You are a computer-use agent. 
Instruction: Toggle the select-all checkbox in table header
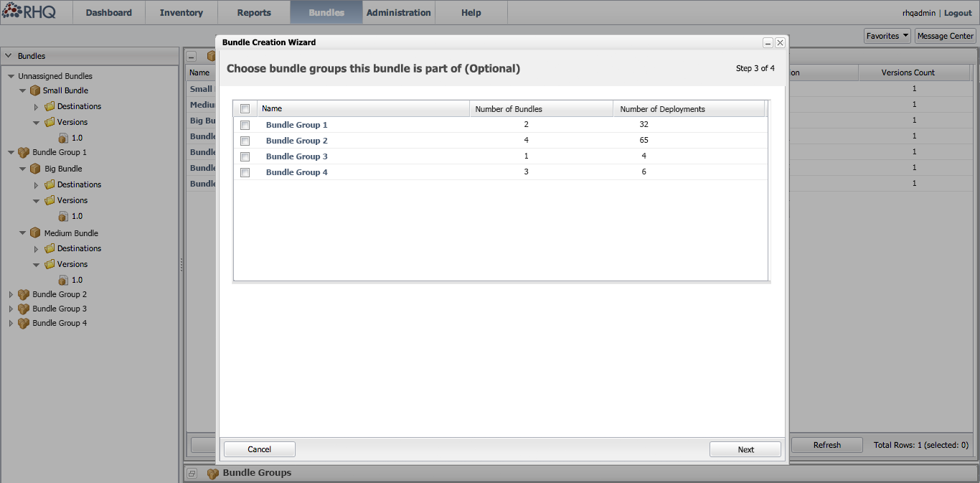click(x=245, y=109)
